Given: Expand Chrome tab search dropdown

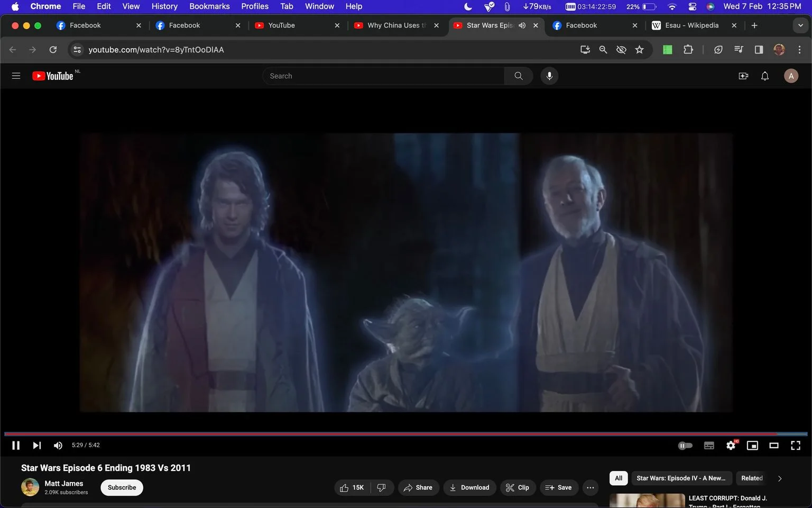Looking at the screenshot, I should (800, 25).
